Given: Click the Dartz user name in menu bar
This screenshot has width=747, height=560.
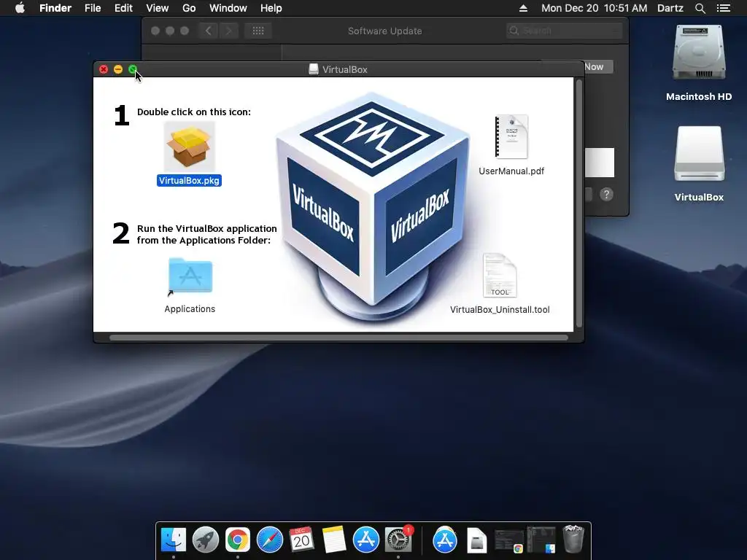Looking at the screenshot, I should [x=670, y=8].
